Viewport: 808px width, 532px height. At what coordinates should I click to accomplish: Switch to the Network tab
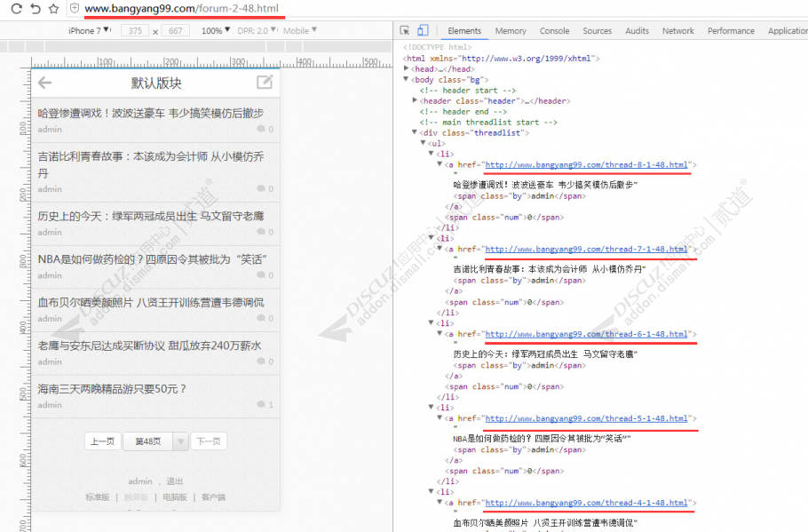[x=678, y=31]
